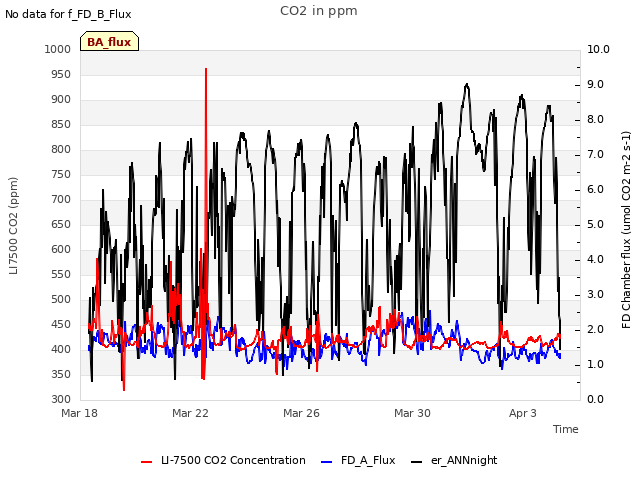Click the 'Time' x-axis title
The height and width of the screenshot is (480, 640).
pos(566,429)
